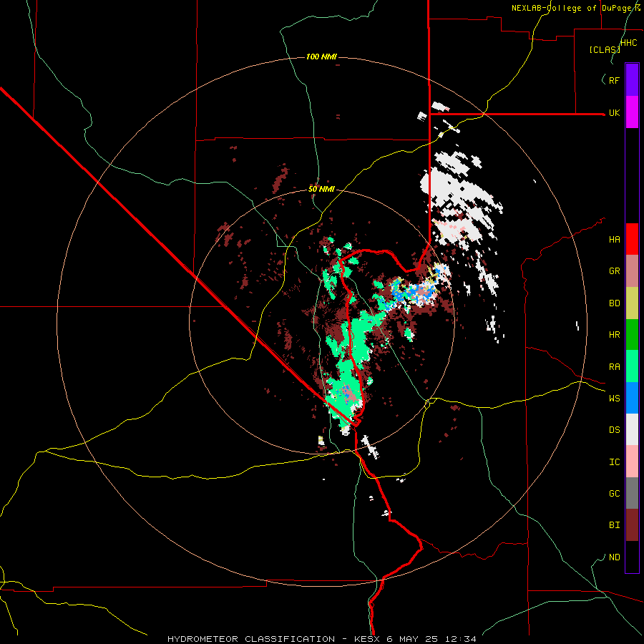Click the 50 NMI range ring label

click(x=321, y=190)
